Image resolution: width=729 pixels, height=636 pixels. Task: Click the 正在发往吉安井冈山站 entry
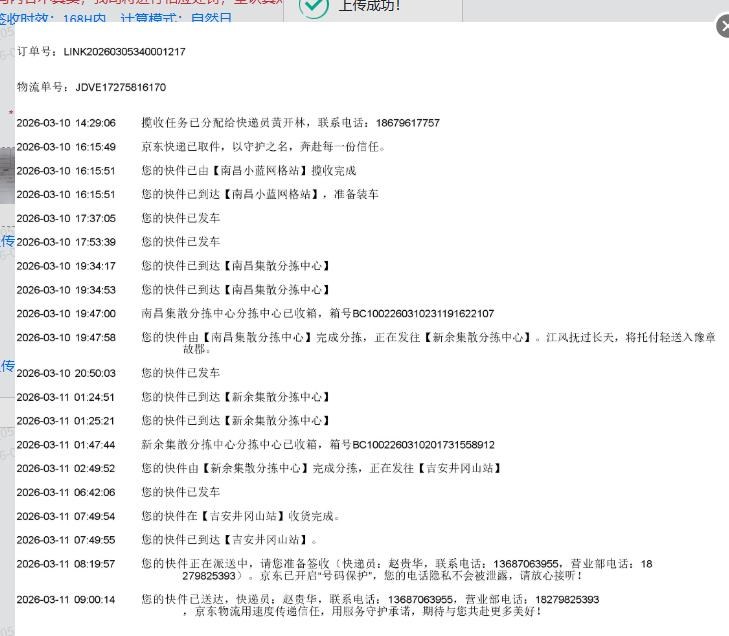click(321, 468)
